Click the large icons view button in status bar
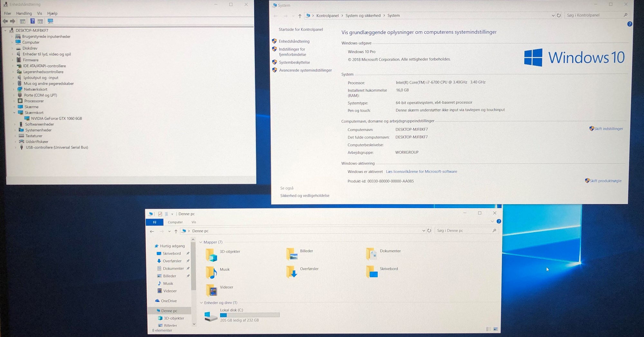644x337 pixels. coord(496,329)
